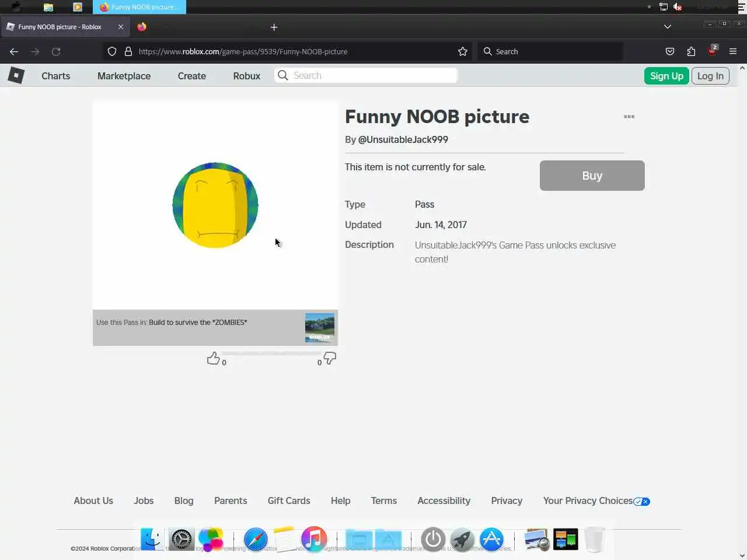The height and width of the screenshot is (560, 747).
Task: Click the Log In button
Action: click(710, 76)
